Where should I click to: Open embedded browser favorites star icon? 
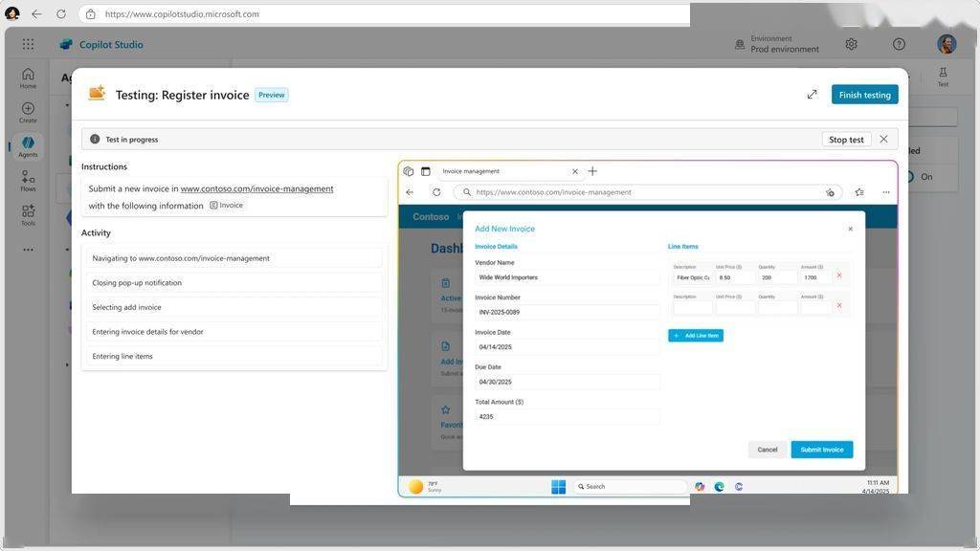(859, 192)
